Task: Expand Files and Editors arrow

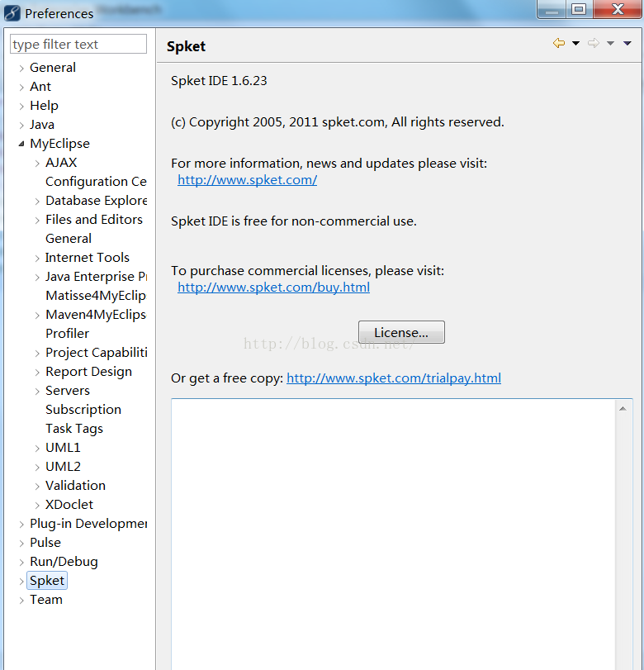Action: click(x=37, y=220)
